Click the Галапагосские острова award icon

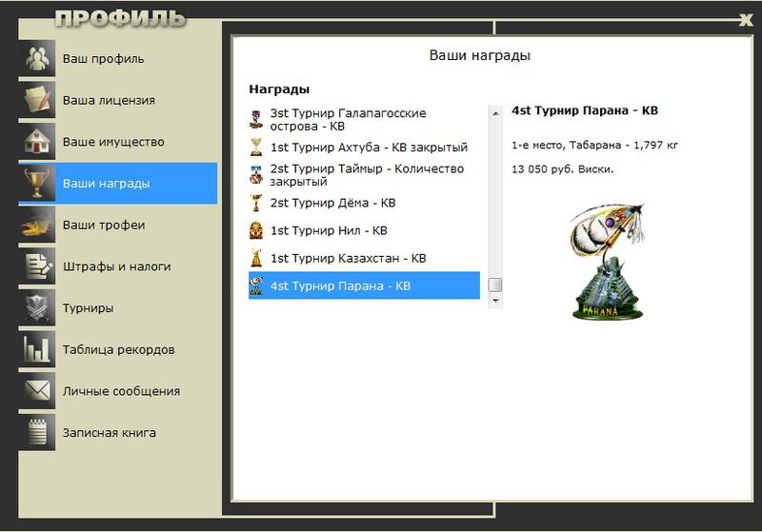pyautogui.click(x=256, y=119)
